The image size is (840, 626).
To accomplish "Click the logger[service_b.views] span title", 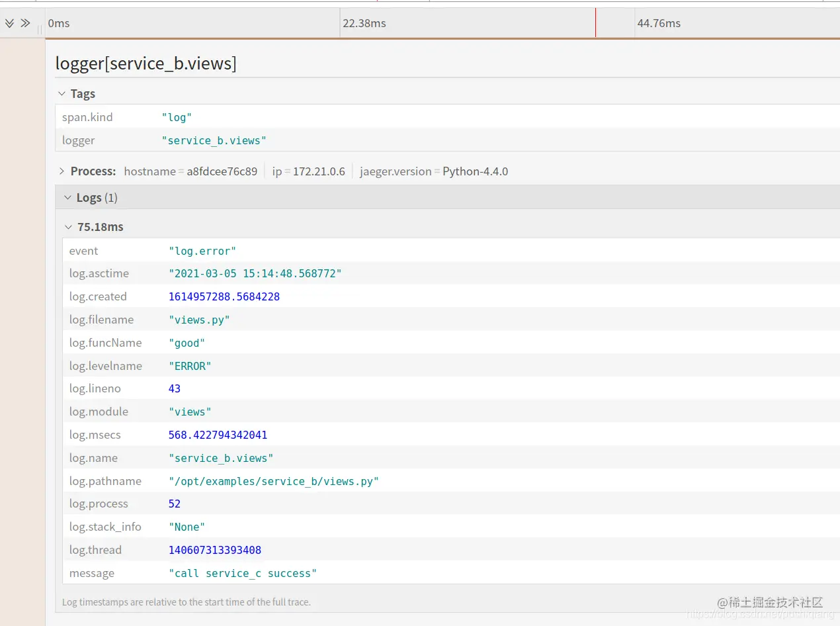I will coord(146,64).
